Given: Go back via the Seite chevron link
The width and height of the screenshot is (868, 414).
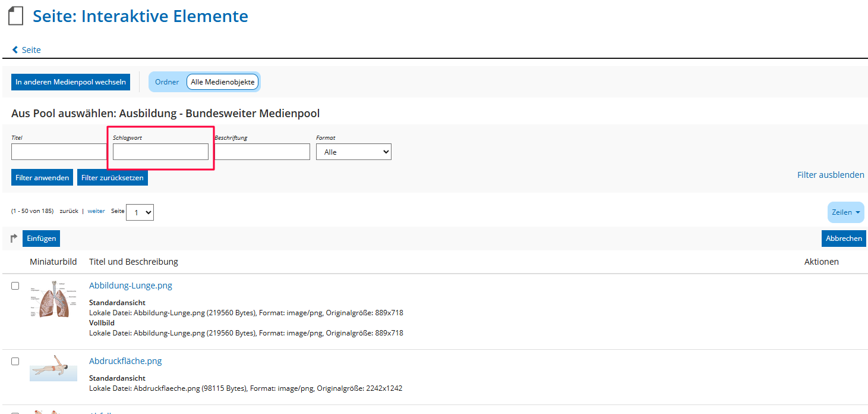Looking at the screenshot, I should coord(27,50).
